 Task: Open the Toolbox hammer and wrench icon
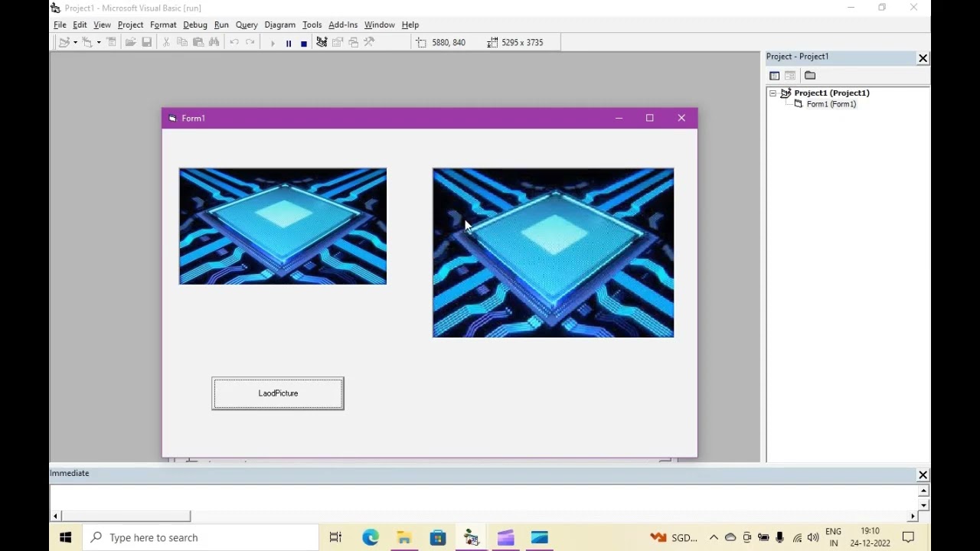coord(370,43)
